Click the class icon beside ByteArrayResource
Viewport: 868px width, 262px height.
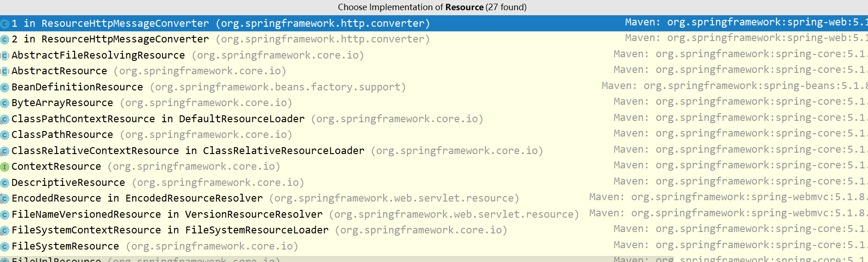tap(5, 103)
